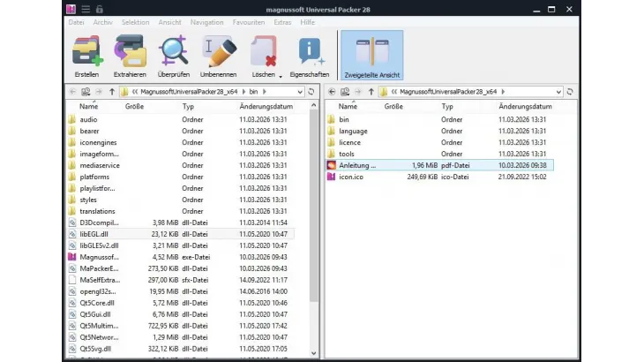The width and height of the screenshot is (644, 362).
Task: Click the Löschen icon
Action: pos(262,52)
